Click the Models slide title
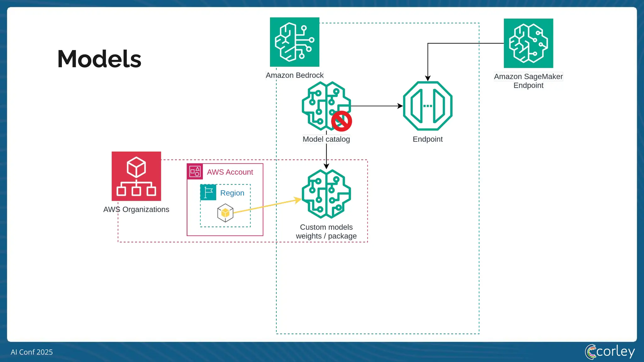The height and width of the screenshot is (362, 644). 99,59
